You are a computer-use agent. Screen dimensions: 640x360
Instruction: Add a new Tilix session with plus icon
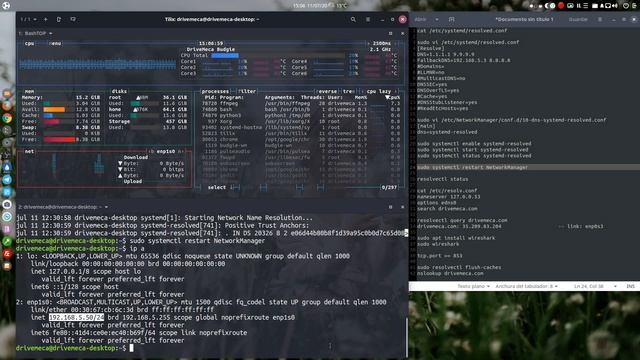click(x=46, y=19)
